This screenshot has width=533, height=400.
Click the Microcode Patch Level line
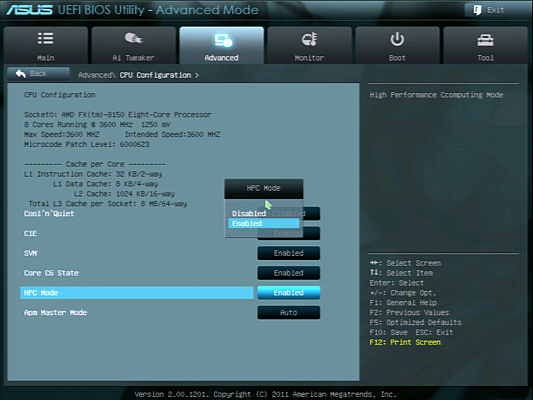click(x=86, y=144)
